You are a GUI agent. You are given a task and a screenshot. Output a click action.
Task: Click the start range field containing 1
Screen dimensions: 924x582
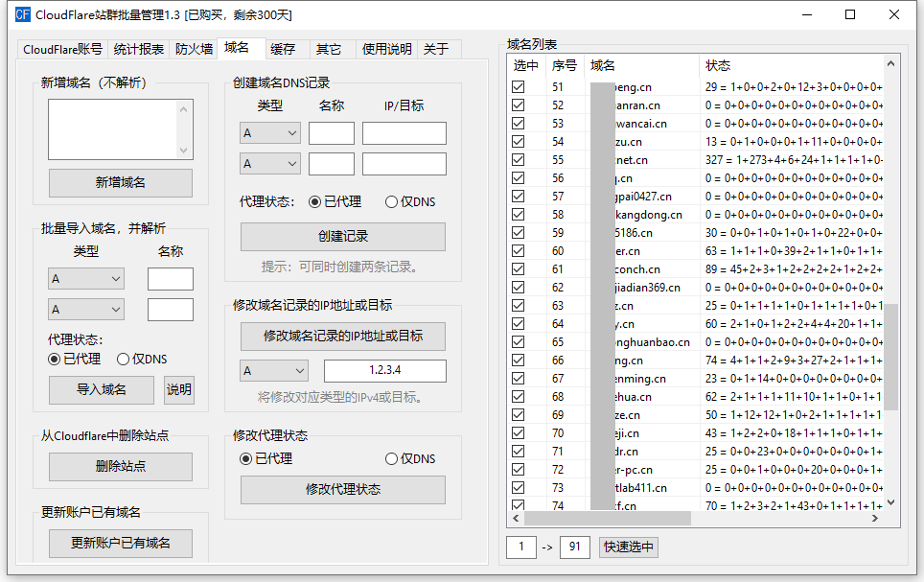pos(521,547)
